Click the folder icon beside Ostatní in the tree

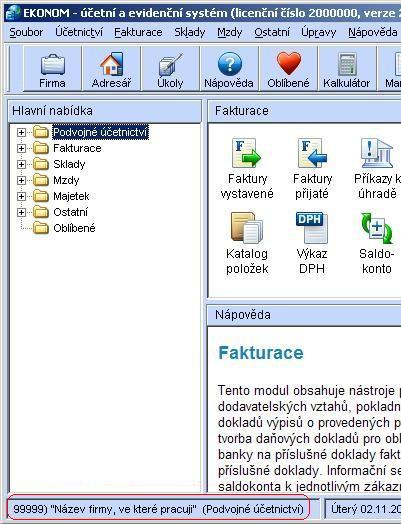point(41,212)
